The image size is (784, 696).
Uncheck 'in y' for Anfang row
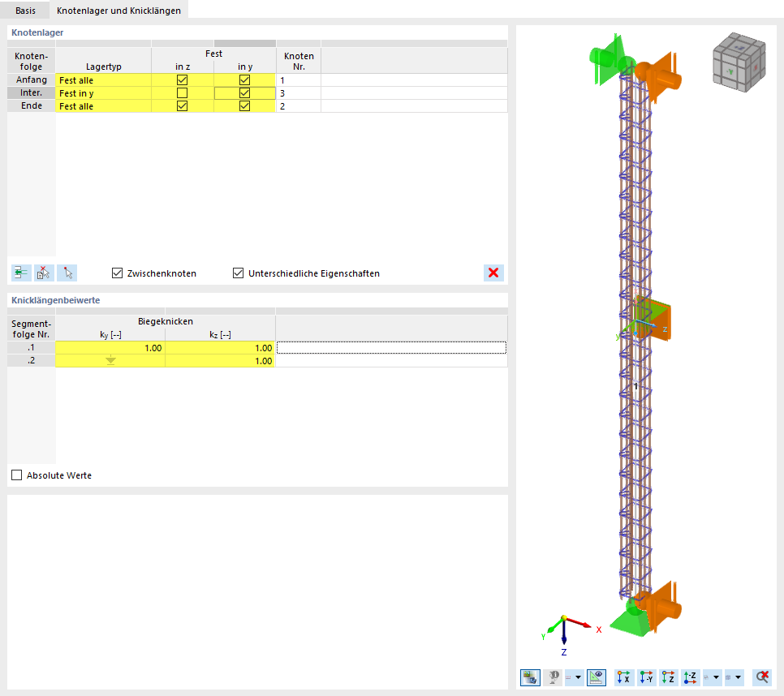point(244,80)
